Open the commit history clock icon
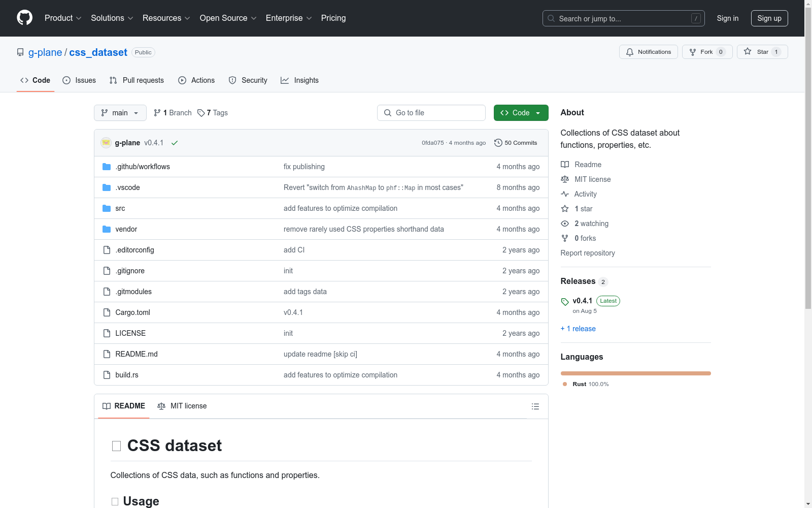This screenshot has height=508, width=812. [x=498, y=143]
